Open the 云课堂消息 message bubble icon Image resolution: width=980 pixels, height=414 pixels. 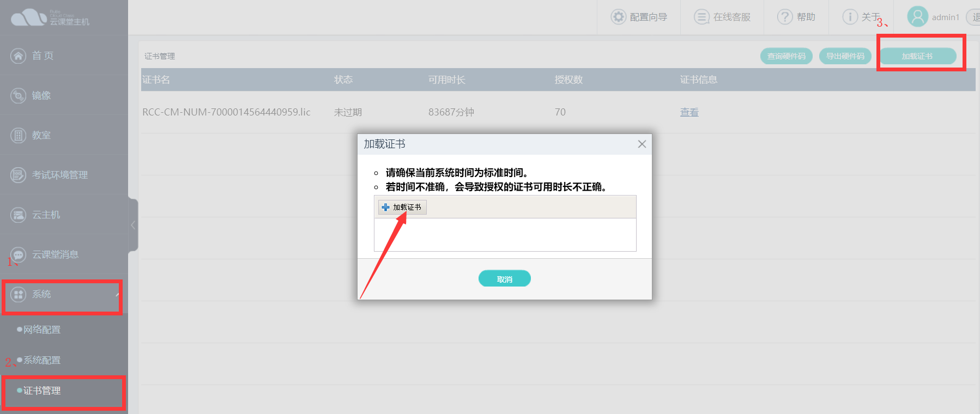(19, 254)
